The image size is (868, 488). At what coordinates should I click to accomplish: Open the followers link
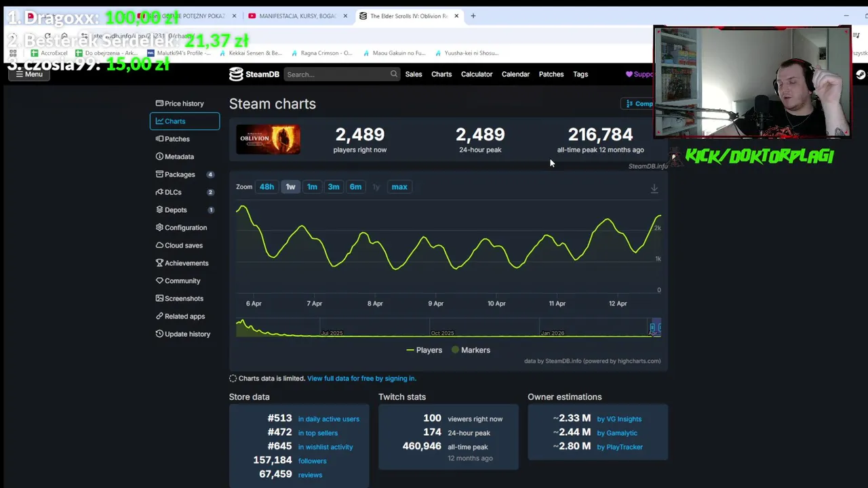[312, 461]
